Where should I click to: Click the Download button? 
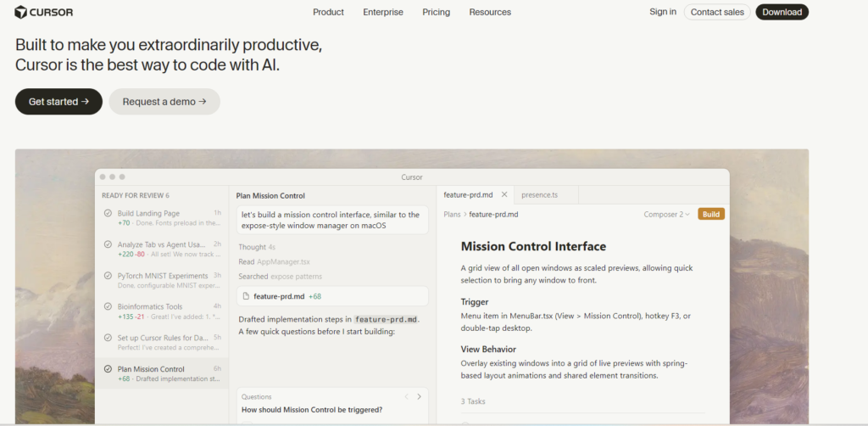coord(782,12)
